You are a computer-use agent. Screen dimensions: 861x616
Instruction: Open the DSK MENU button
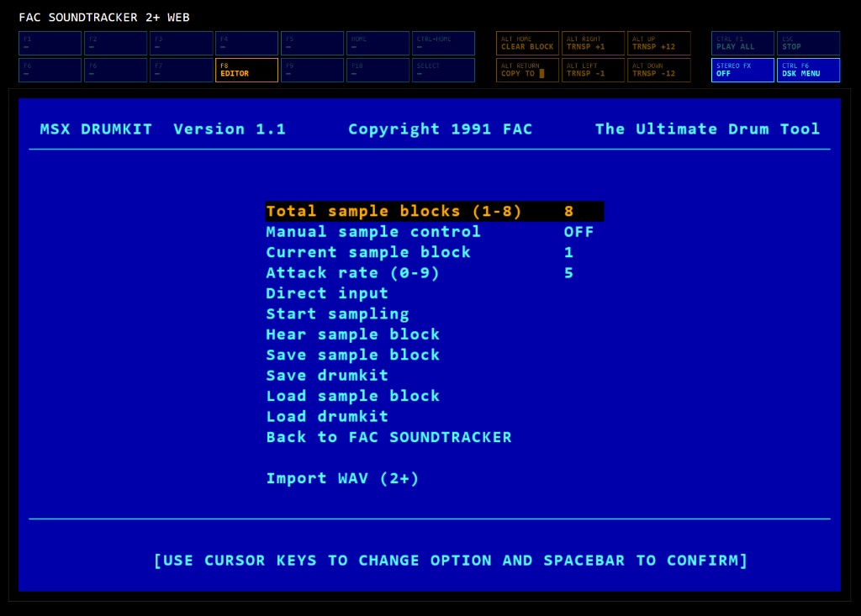tap(808, 70)
